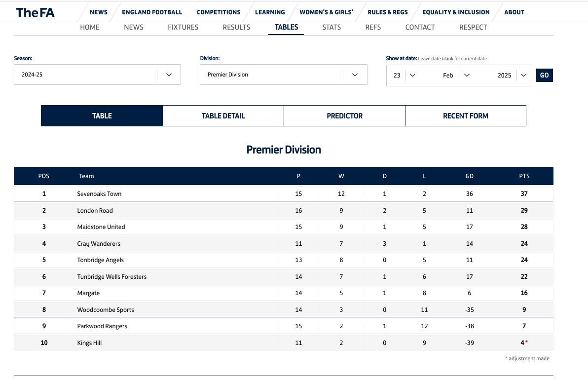Click Woodcoombe Sports goal difference -35
This screenshot has width=588, height=381.
470,310
